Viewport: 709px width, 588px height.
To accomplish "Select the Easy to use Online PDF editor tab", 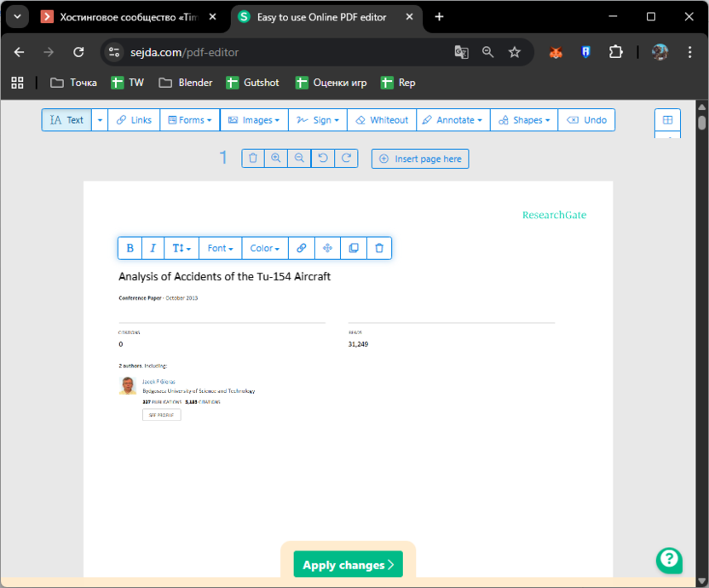I will pyautogui.click(x=321, y=17).
